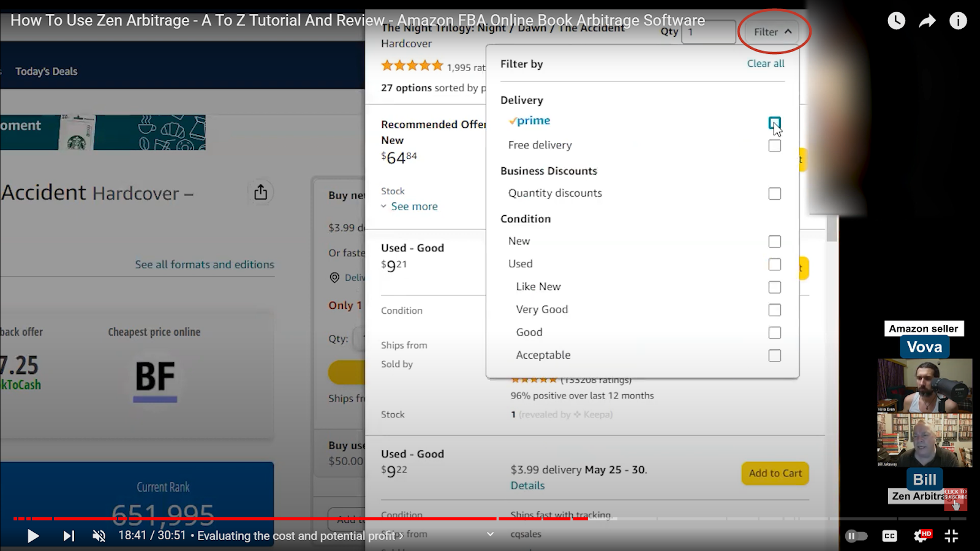Screen dimensions: 980x551
Task: Play the video
Action: [34, 536]
